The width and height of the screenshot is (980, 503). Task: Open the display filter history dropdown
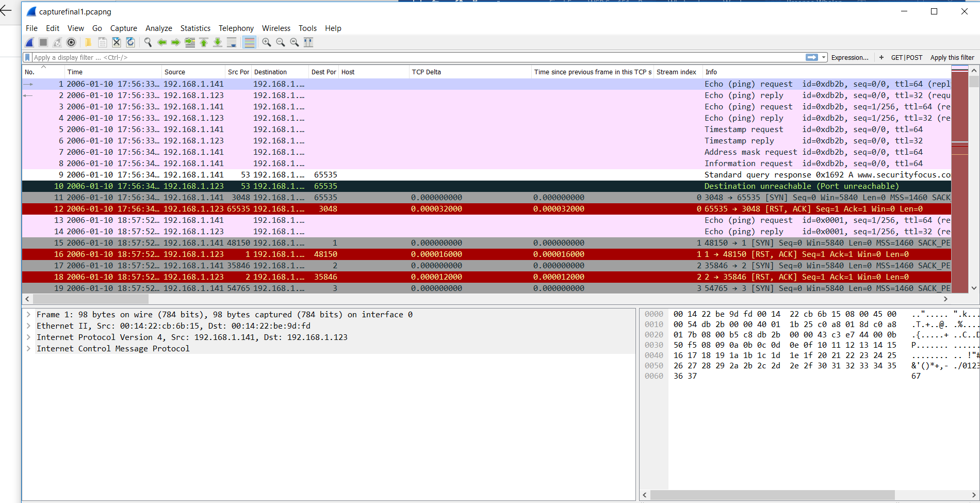point(824,57)
